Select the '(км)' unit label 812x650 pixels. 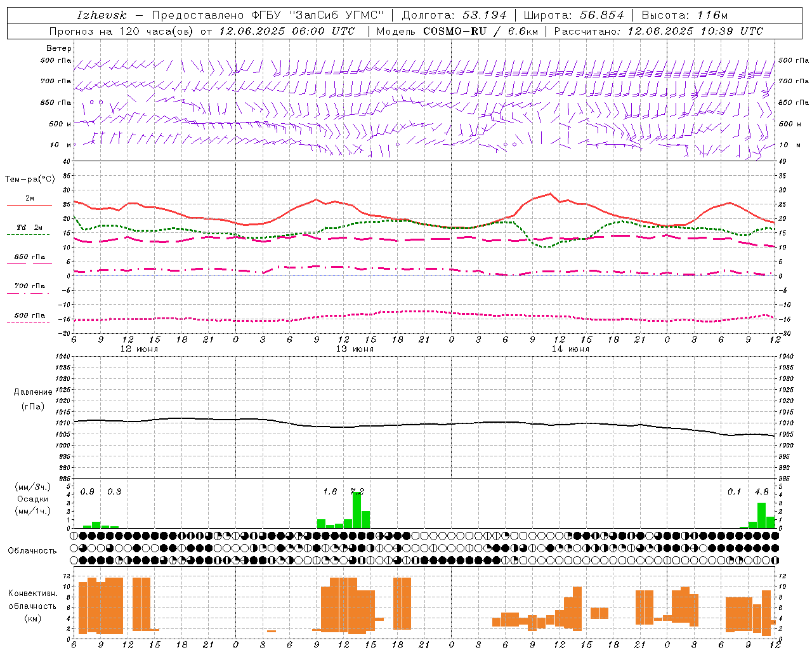pyautogui.click(x=33, y=618)
